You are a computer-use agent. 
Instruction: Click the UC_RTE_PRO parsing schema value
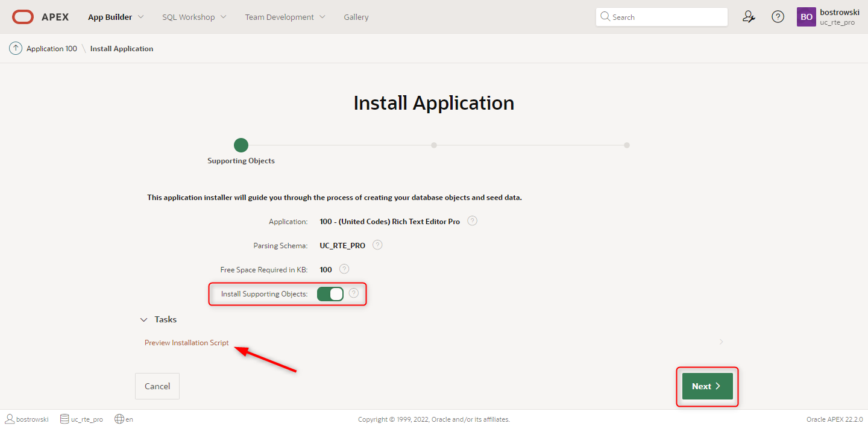coord(342,246)
